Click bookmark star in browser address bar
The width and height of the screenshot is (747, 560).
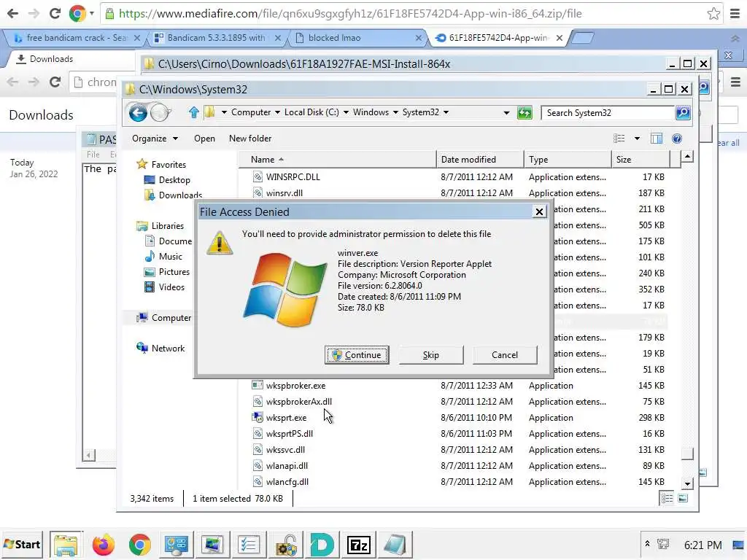coord(713,13)
